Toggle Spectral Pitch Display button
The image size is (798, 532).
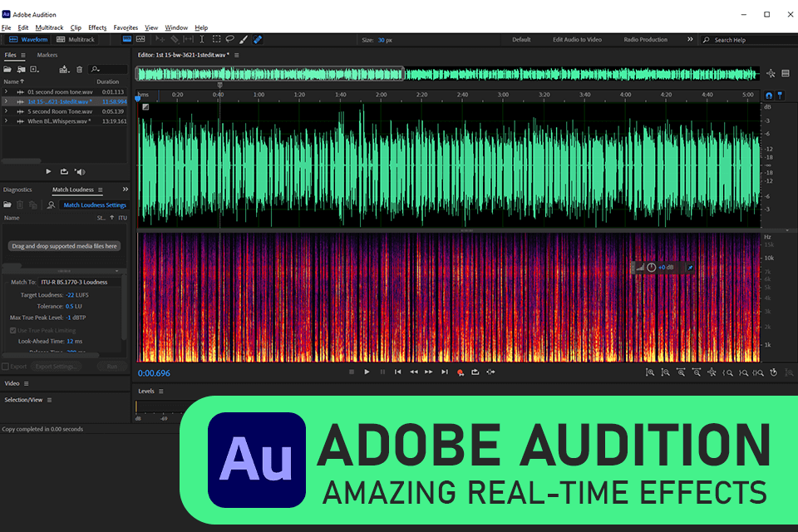[141, 39]
